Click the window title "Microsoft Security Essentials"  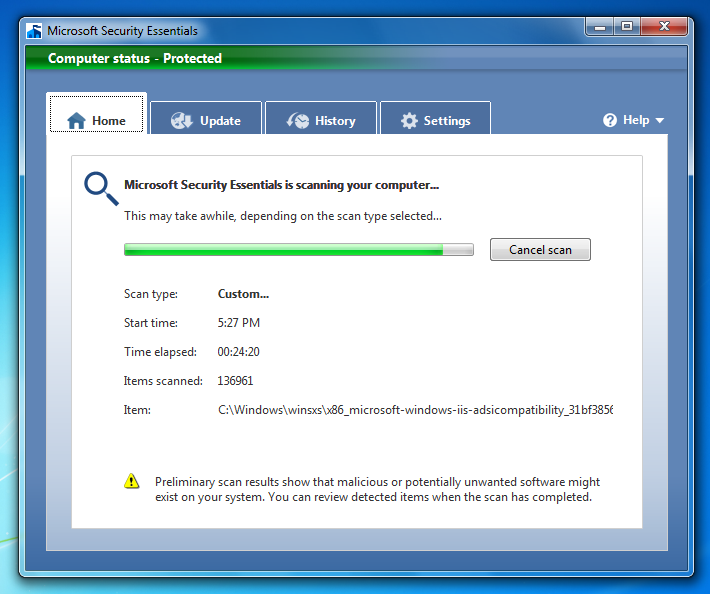[122, 31]
